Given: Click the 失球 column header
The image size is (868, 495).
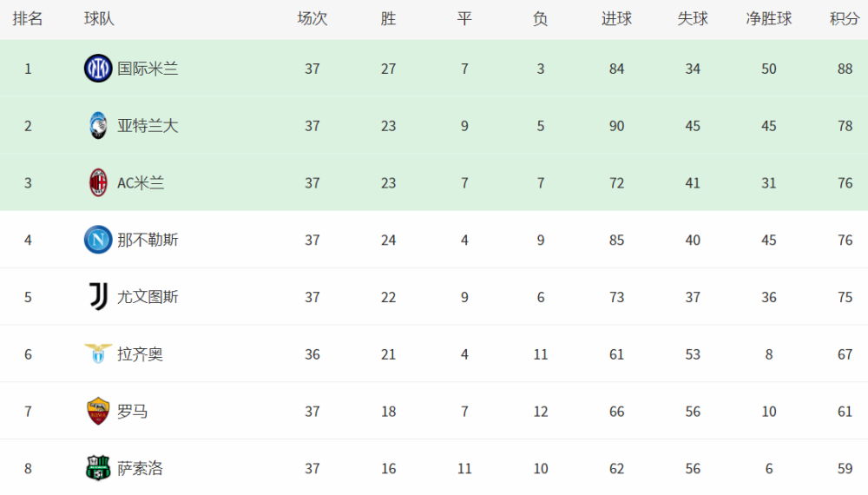Looking at the screenshot, I should tap(693, 19).
